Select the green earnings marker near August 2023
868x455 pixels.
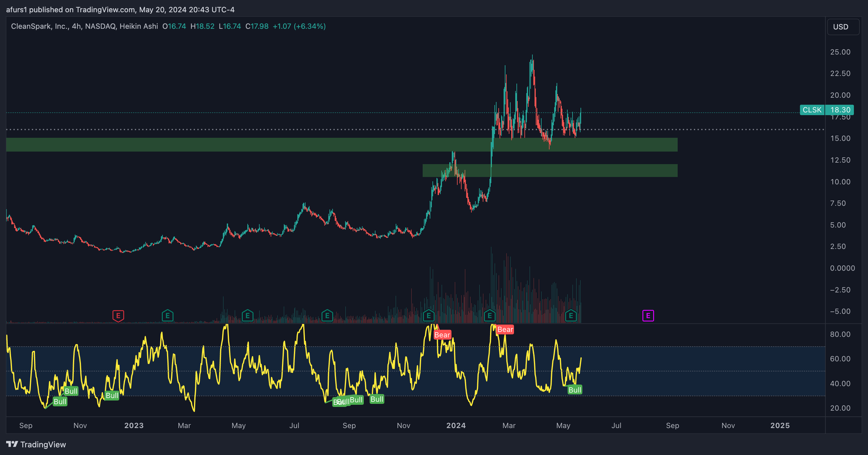(327, 316)
